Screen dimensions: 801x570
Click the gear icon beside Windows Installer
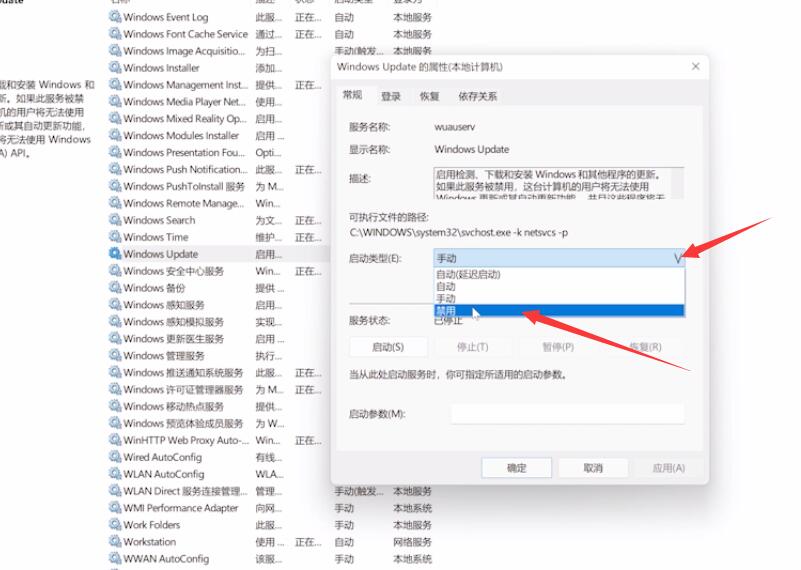pyautogui.click(x=115, y=67)
